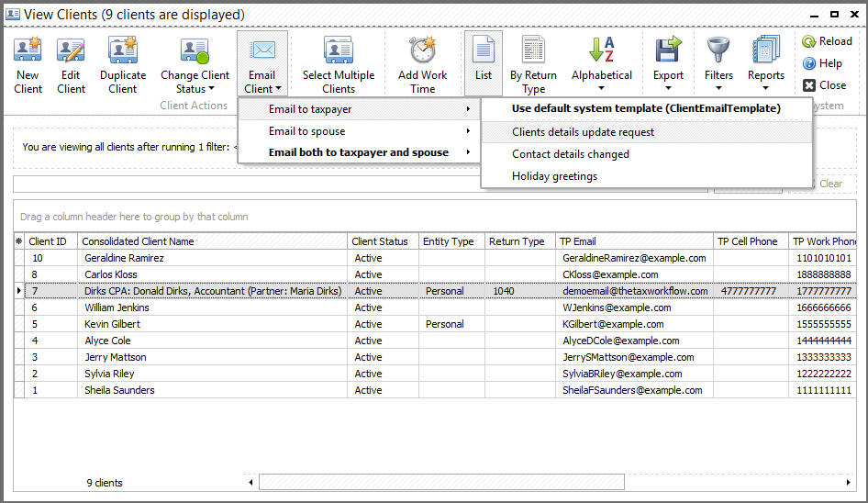Viewport: 868px width, 503px height.
Task: Open Help from the toolbar
Action: (823, 63)
